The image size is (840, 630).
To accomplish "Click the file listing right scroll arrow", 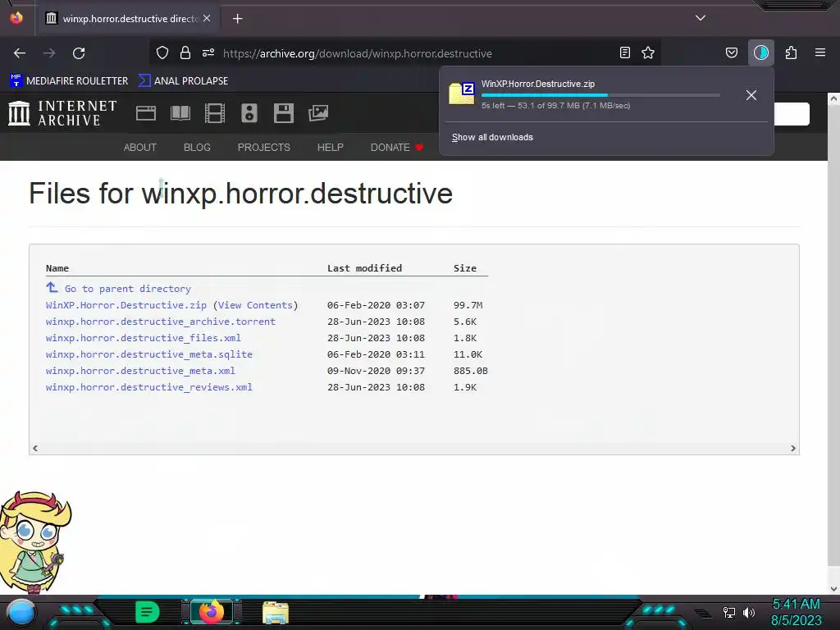I will click(x=793, y=449).
